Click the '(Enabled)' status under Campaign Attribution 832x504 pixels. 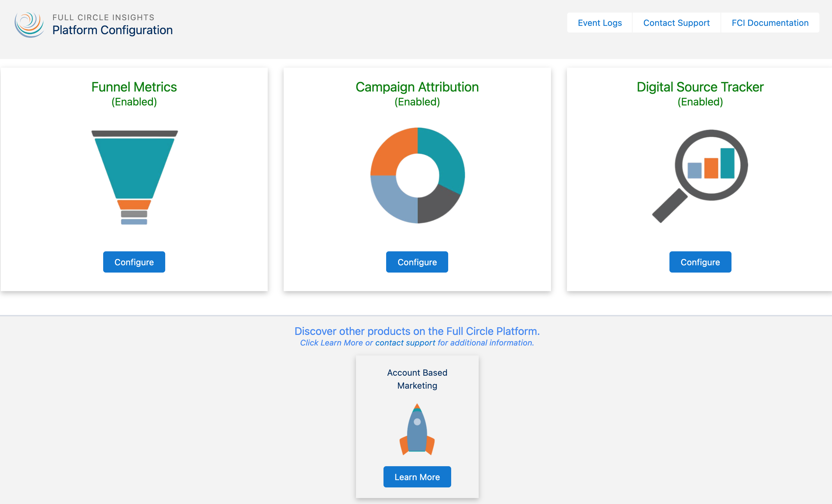point(417,101)
